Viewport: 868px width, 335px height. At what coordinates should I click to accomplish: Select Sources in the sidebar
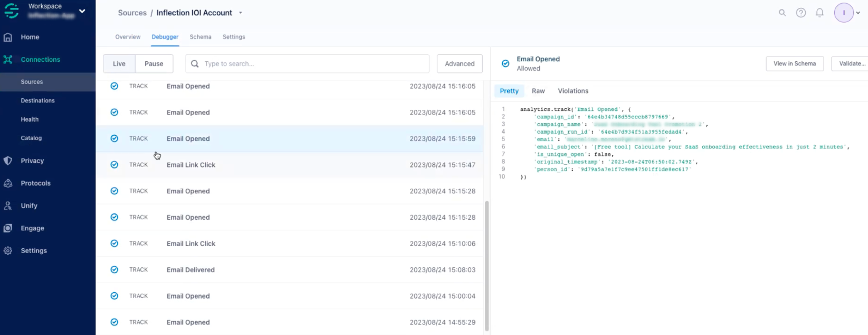pos(32,82)
